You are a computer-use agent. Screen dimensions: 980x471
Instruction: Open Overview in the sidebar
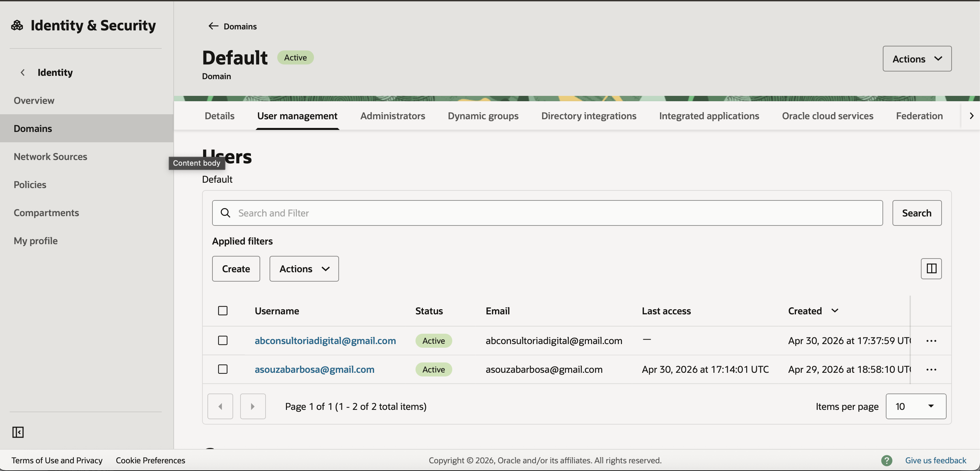(87, 101)
